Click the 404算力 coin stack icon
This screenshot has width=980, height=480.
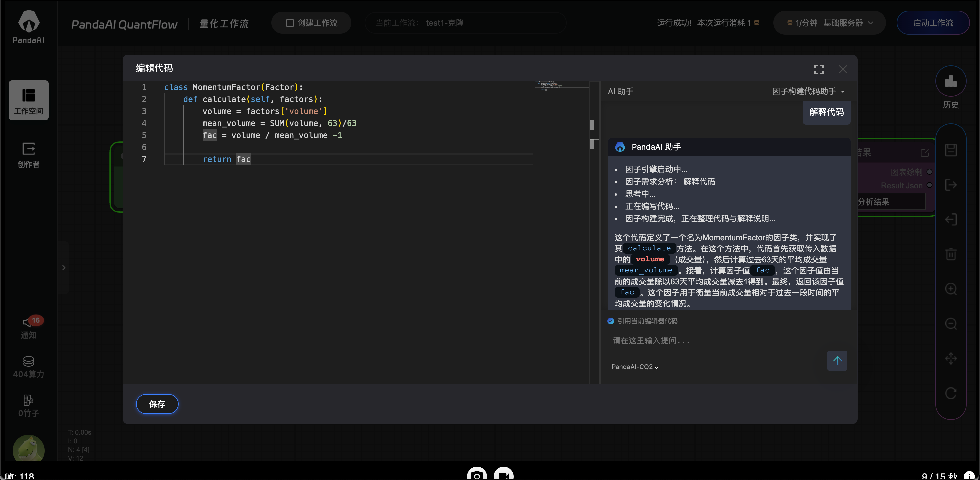click(29, 361)
